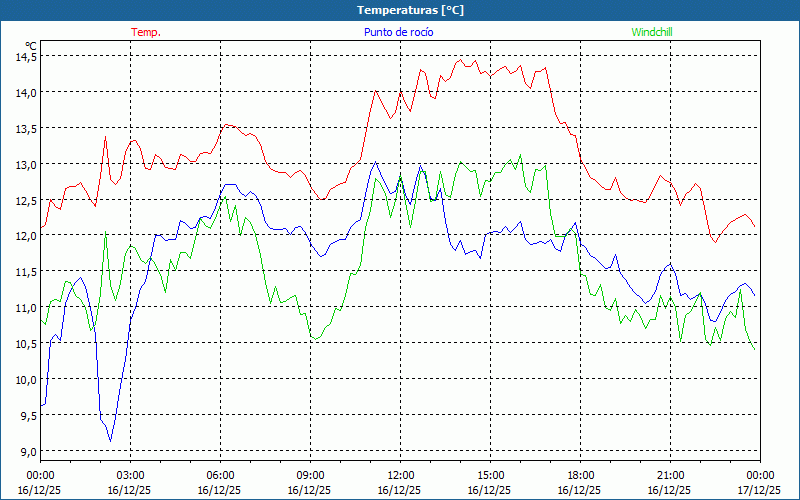Click the 10,0 value on the y-axis
Screen dimensions: 800x500
26,380
